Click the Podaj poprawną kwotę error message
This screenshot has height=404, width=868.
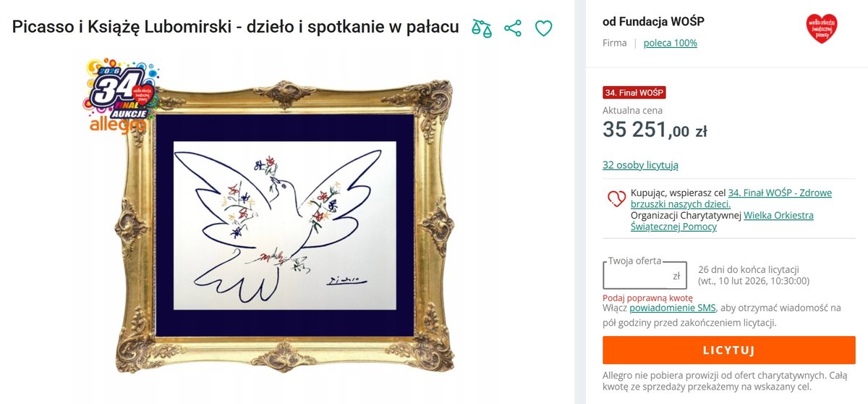point(647,298)
